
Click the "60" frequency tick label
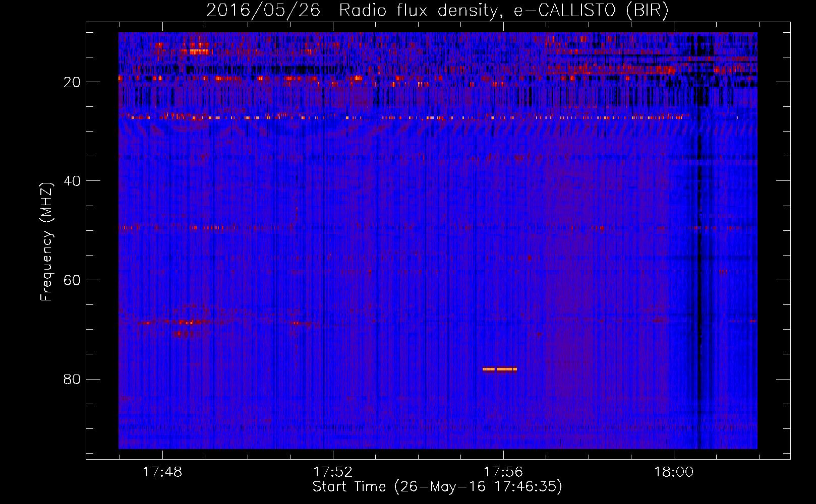[72, 280]
